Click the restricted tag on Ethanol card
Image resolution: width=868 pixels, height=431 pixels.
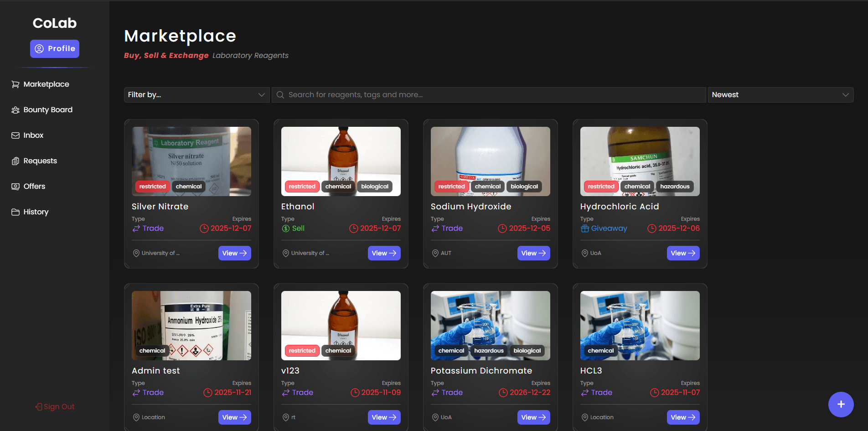point(302,187)
